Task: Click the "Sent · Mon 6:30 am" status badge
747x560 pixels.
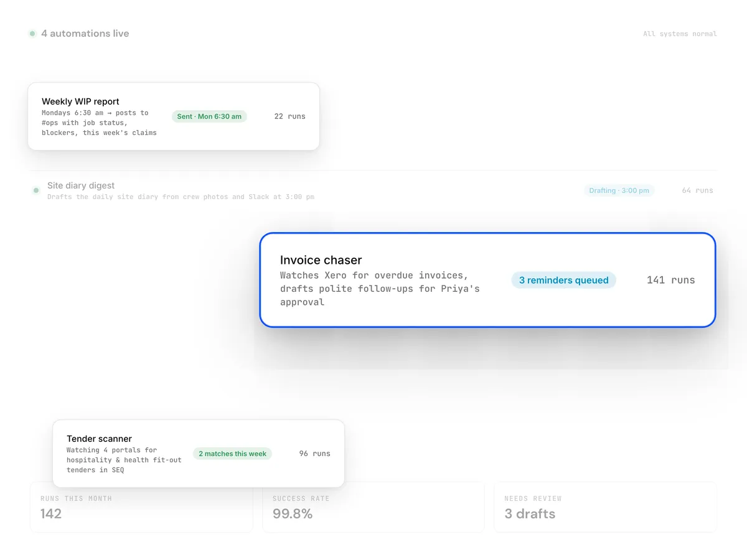Action: 209,116
